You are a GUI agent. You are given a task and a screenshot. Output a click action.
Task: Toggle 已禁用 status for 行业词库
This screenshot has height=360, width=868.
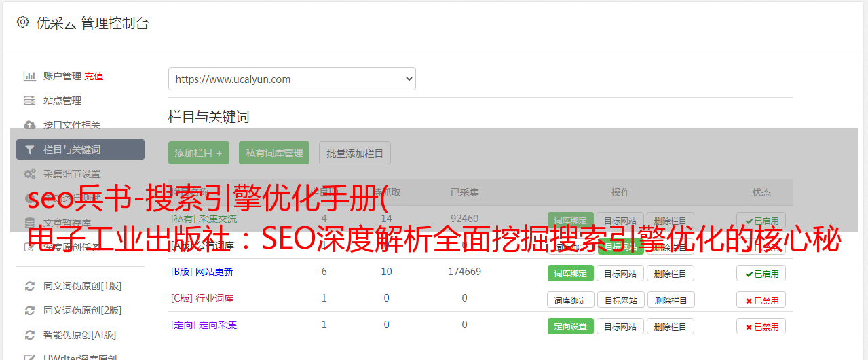click(x=761, y=300)
